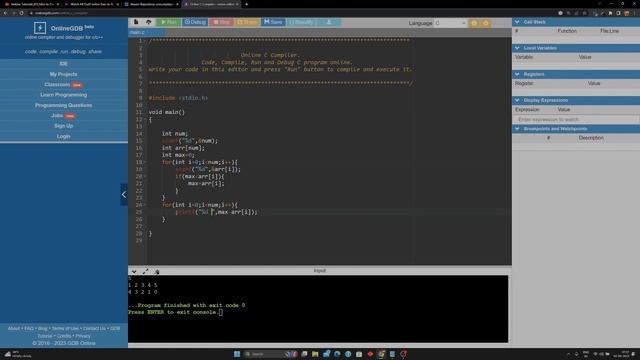Open a new browser tab with plus
Viewport: 640px width, 360px height.
[246, 4]
